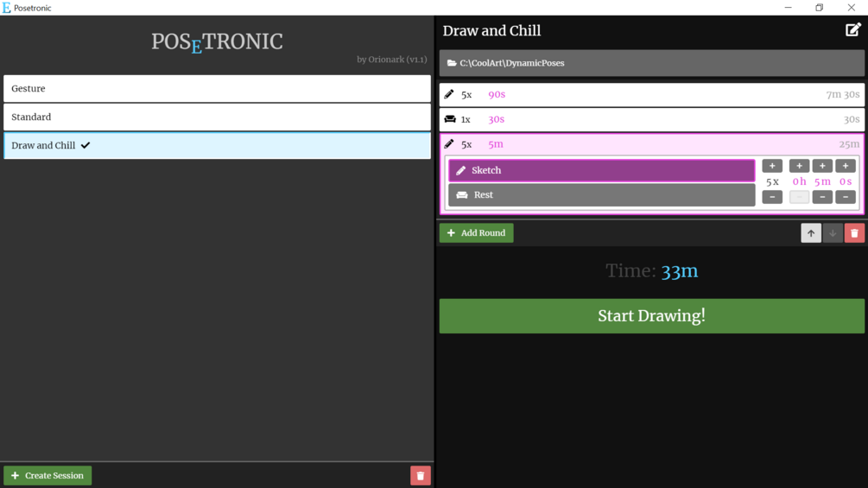The width and height of the screenshot is (868, 488).
Task: Select the Sketch round type
Action: click(x=602, y=170)
